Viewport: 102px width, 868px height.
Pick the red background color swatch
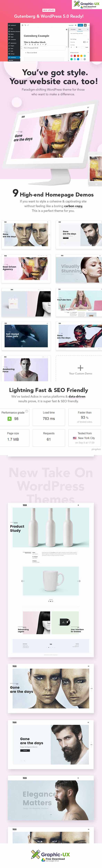[x=75, y=56]
